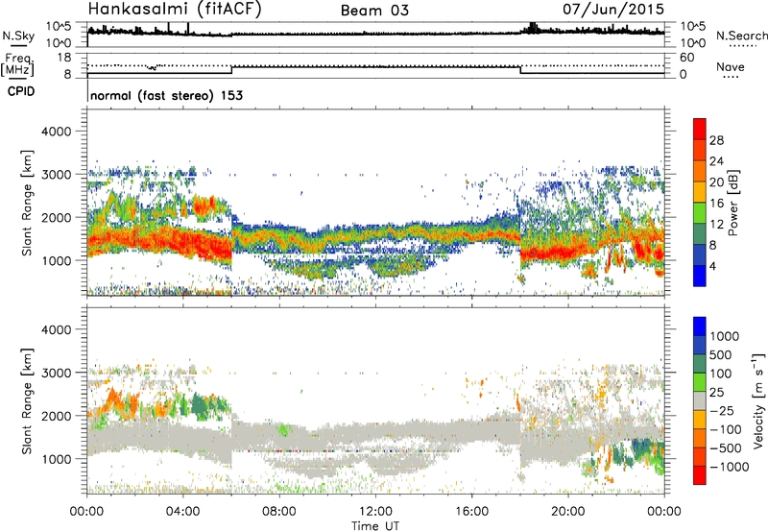Click the -25 value on the velocity color bar
Screen dimensions: 768x532
[722, 410]
